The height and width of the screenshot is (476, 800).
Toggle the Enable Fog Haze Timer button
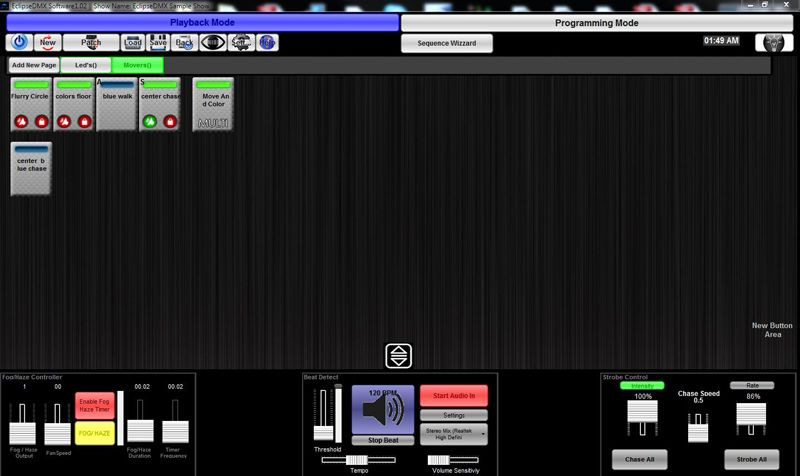pos(96,405)
